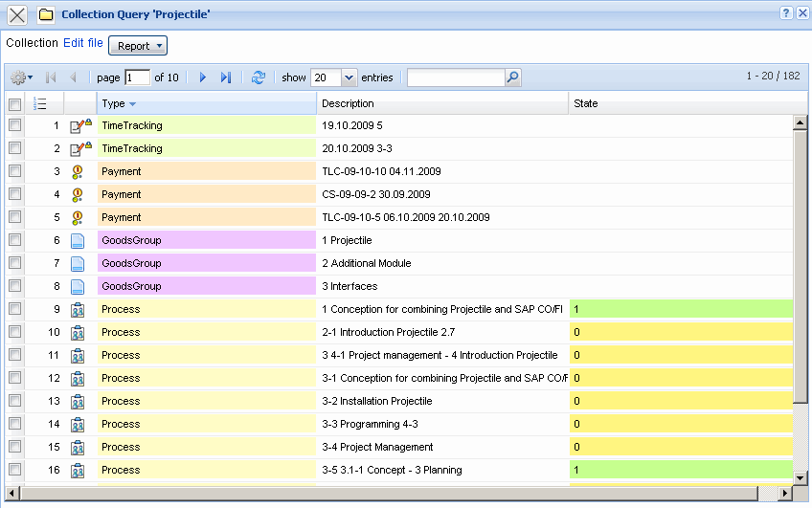Expand the show entries count dropdown
812x508 pixels.
click(x=349, y=77)
